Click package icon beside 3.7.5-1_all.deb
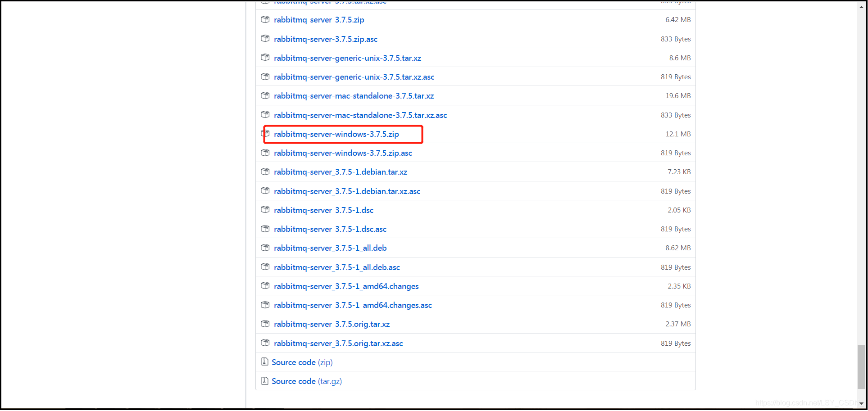This screenshot has height=411, width=868. 265,248
